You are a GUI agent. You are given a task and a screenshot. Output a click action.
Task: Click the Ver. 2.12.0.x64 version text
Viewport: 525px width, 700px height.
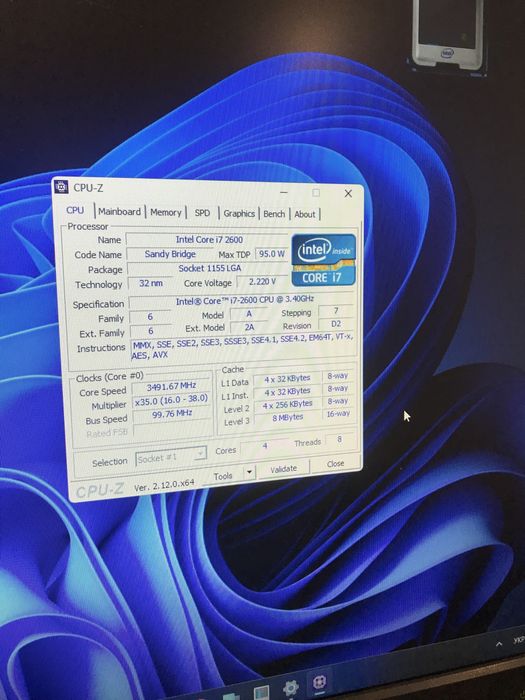pos(164,484)
